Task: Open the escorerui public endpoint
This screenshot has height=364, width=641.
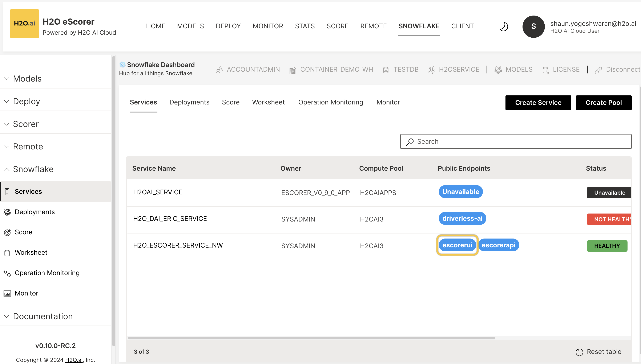Action: point(457,245)
